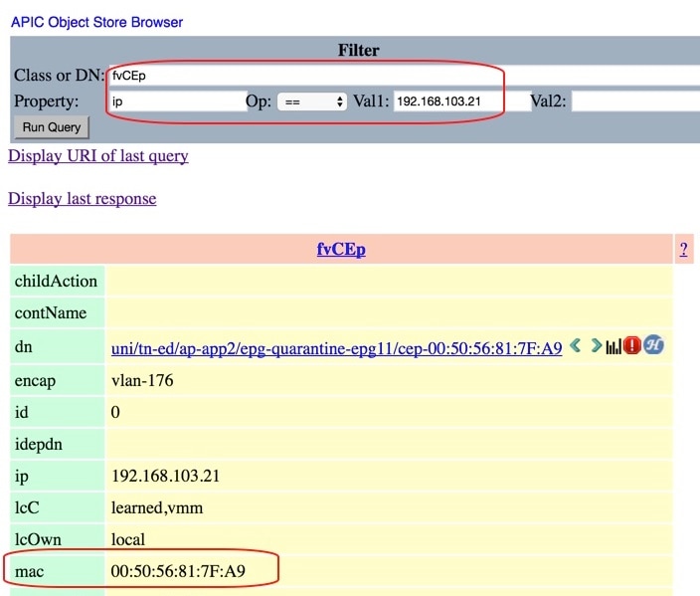Click the Run Query button
This screenshot has height=596, width=700.
click(52, 127)
